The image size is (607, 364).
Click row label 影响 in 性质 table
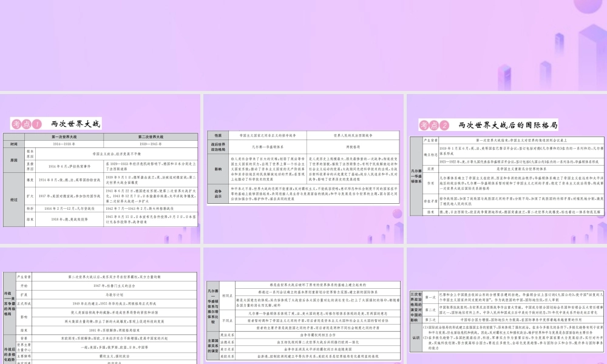(x=218, y=169)
